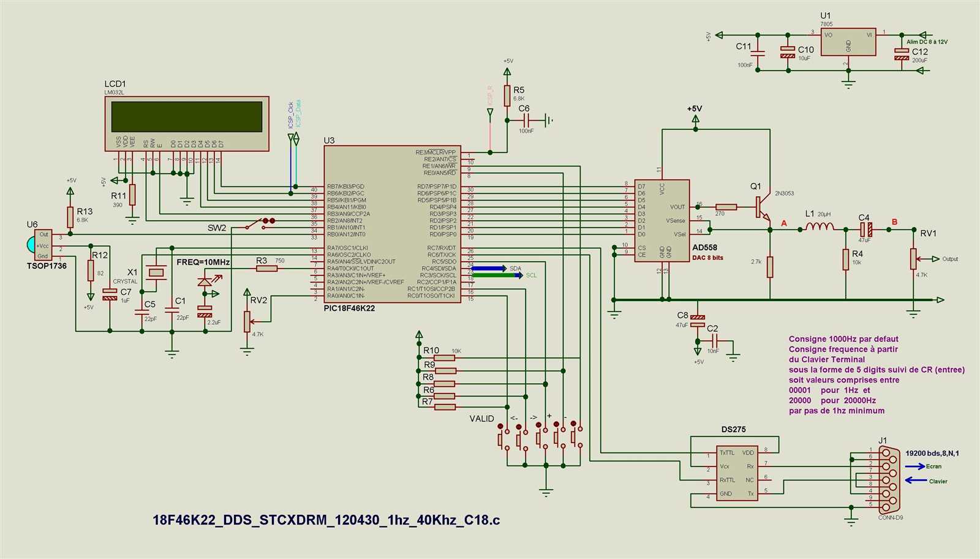Screen dimensions: 980x559
Task: Select the R11 390 resistor
Action: pos(132,195)
